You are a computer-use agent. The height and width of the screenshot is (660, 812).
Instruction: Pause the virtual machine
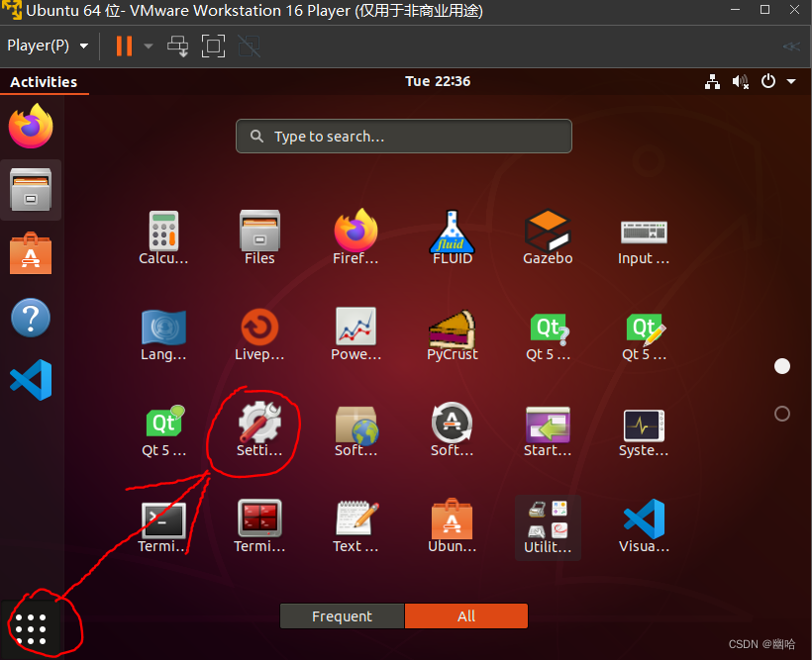point(125,47)
